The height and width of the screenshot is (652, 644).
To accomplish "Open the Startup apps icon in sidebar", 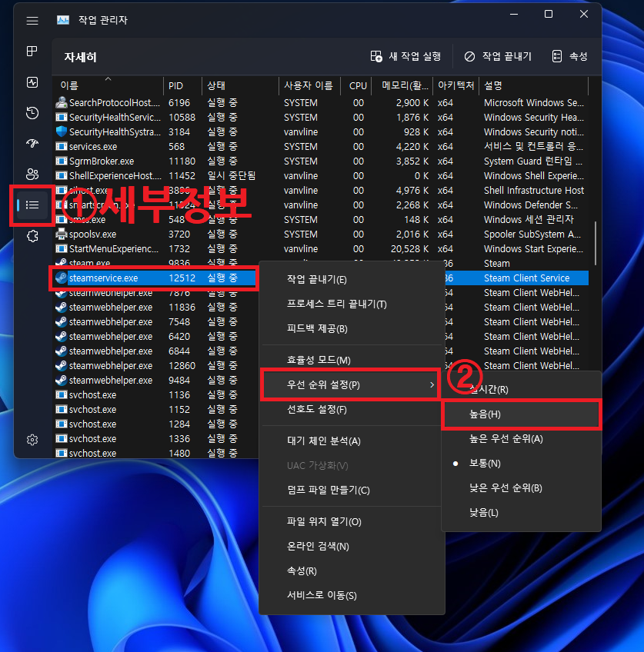I will click(x=32, y=144).
